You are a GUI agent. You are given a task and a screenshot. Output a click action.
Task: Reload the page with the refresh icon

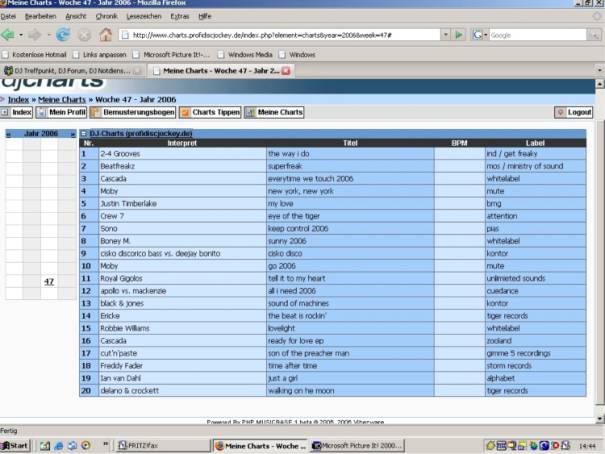[x=63, y=35]
